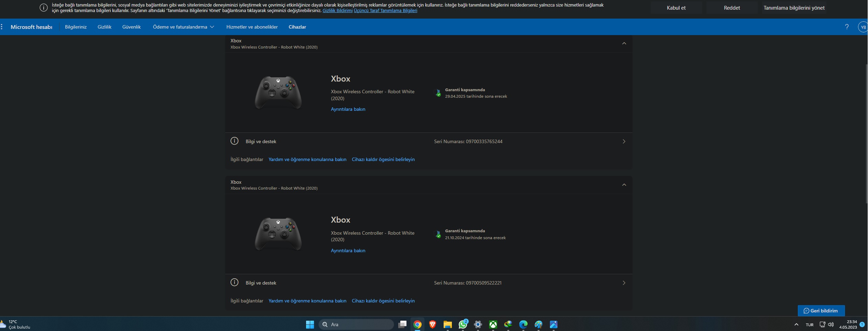Click info circle beside serial 09700509522221
Viewport: 868px width, 331px height.
click(x=234, y=282)
